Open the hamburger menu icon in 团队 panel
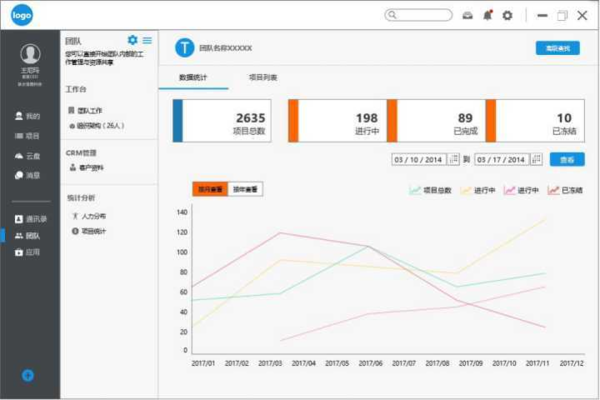This screenshot has width=600, height=400. pos(147,40)
